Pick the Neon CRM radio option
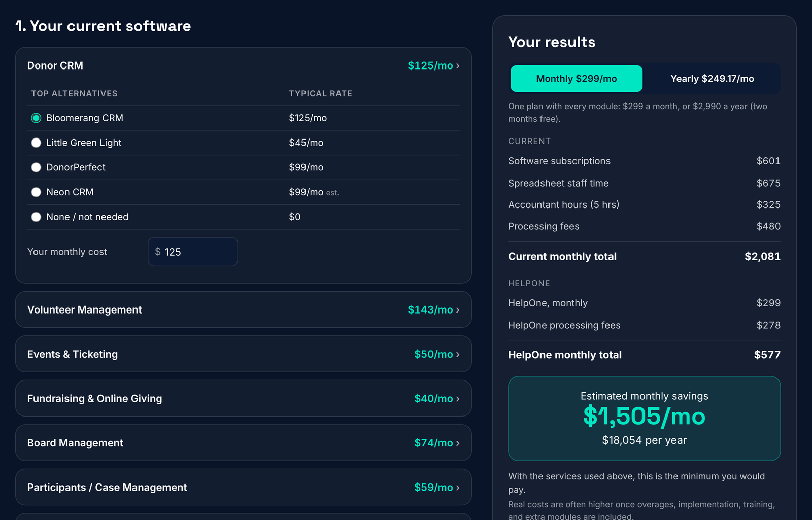Viewport: 812px width, 520px height. (36, 192)
